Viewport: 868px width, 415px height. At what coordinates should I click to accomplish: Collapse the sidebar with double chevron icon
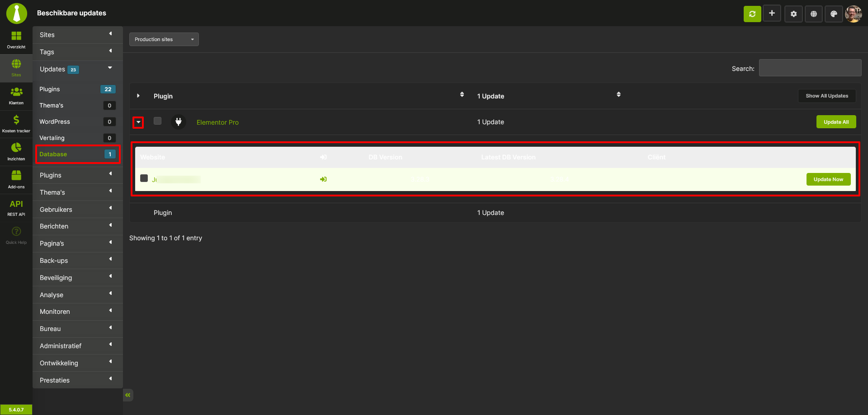pyautogui.click(x=128, y=395)
